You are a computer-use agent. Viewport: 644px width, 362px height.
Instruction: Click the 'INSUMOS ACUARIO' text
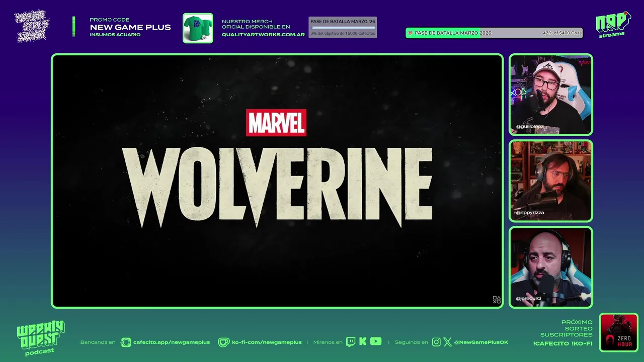(115, 35)
